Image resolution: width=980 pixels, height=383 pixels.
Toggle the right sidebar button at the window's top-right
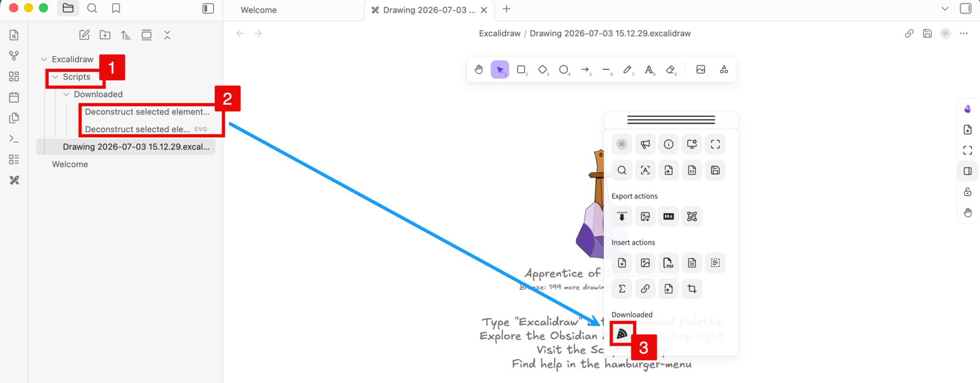click(x=966, y=9)
